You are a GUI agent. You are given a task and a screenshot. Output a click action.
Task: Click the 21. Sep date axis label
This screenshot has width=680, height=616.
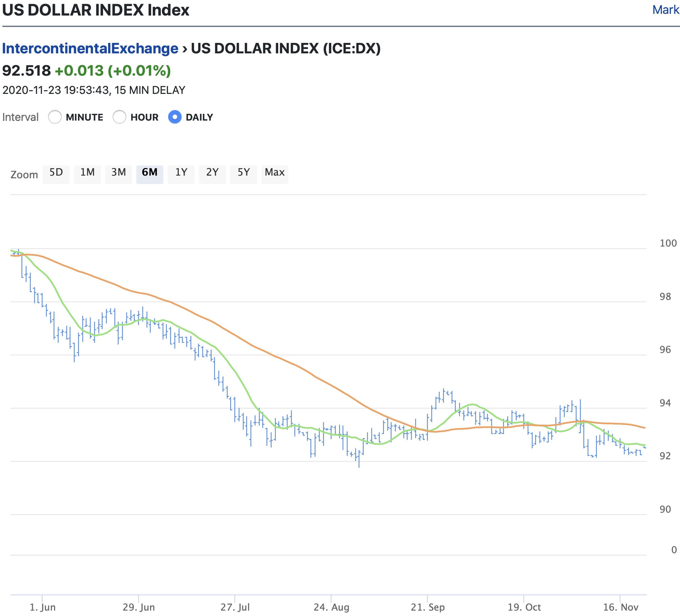click(428, 607)
